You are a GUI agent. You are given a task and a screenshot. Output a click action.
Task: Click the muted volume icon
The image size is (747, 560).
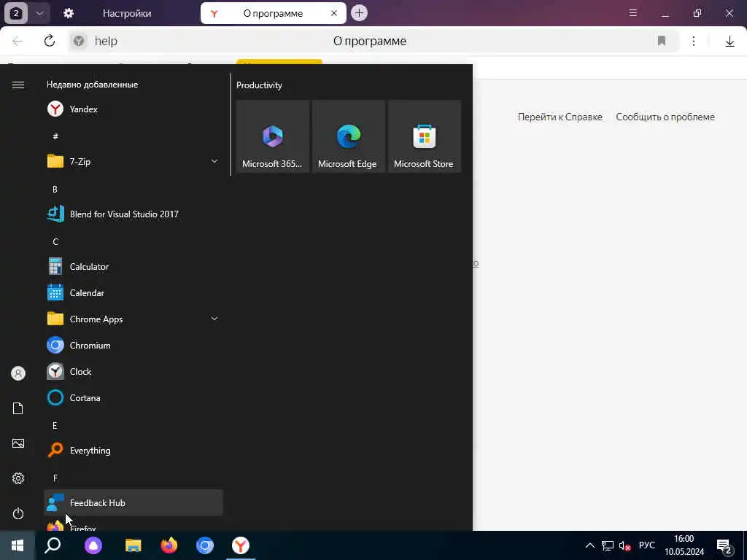point(624,545)
